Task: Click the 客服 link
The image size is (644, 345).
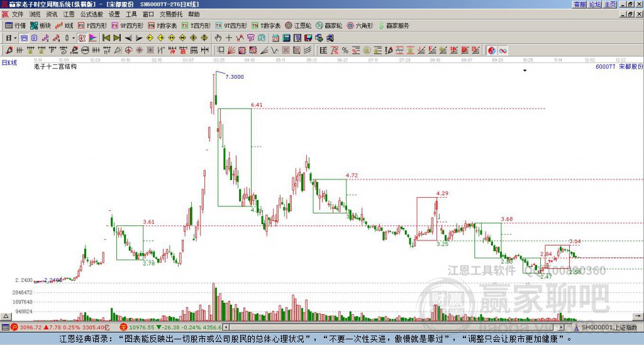Action: pyautogui.click(x=580, y=4)
